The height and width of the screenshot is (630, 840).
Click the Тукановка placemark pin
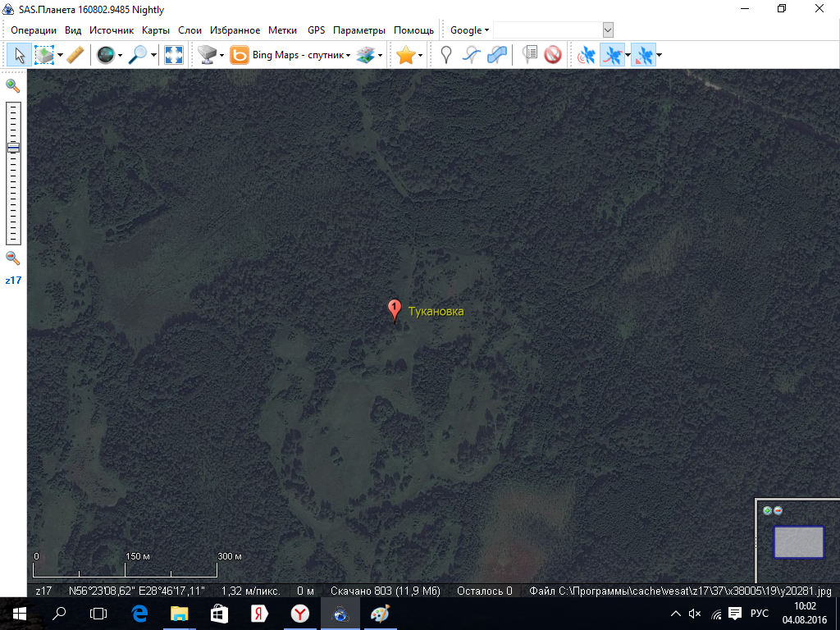(x=395, y=311)
